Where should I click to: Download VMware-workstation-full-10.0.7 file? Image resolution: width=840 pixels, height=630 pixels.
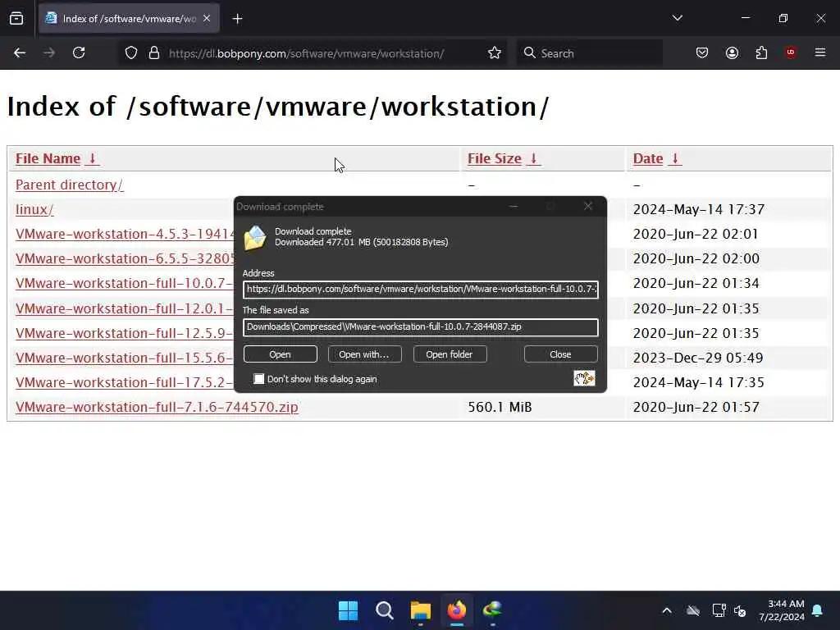coord(125,283)
